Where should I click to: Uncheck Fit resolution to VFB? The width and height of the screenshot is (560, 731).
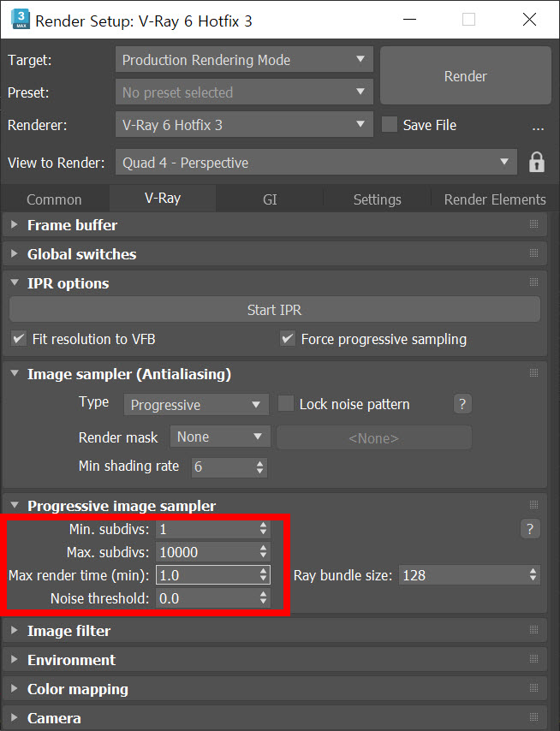click(19, 338)
